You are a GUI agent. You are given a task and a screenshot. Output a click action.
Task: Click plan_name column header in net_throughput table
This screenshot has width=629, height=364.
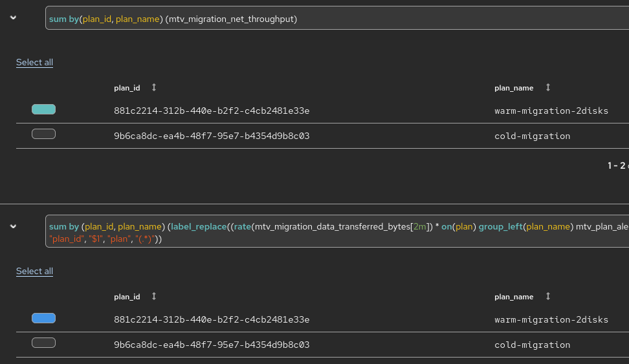tap(514, 88)
